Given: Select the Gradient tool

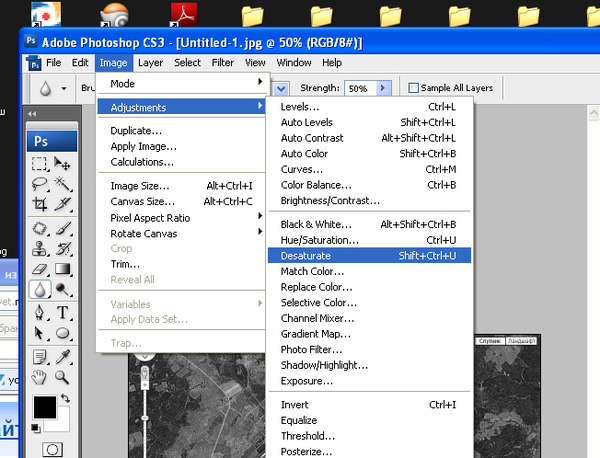Looking at the screenshot, I should (x=62, y=269).
